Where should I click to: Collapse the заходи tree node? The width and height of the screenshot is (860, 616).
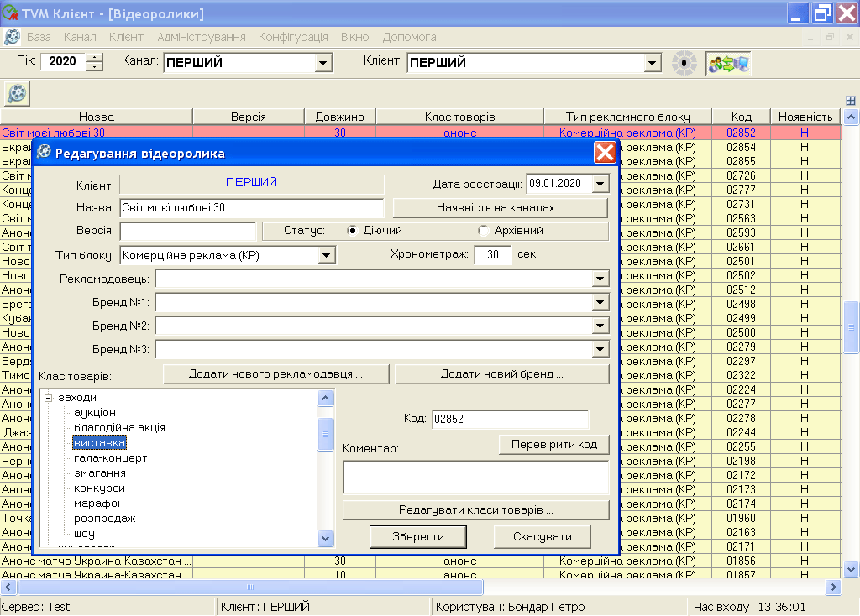pos(49,398)
